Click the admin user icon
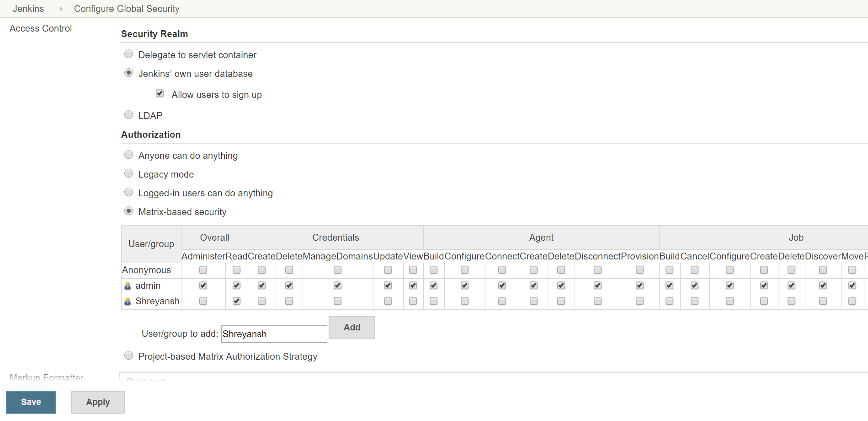This screenshot has height=421, width=868. pyautogui.click(x=128, y=286)
